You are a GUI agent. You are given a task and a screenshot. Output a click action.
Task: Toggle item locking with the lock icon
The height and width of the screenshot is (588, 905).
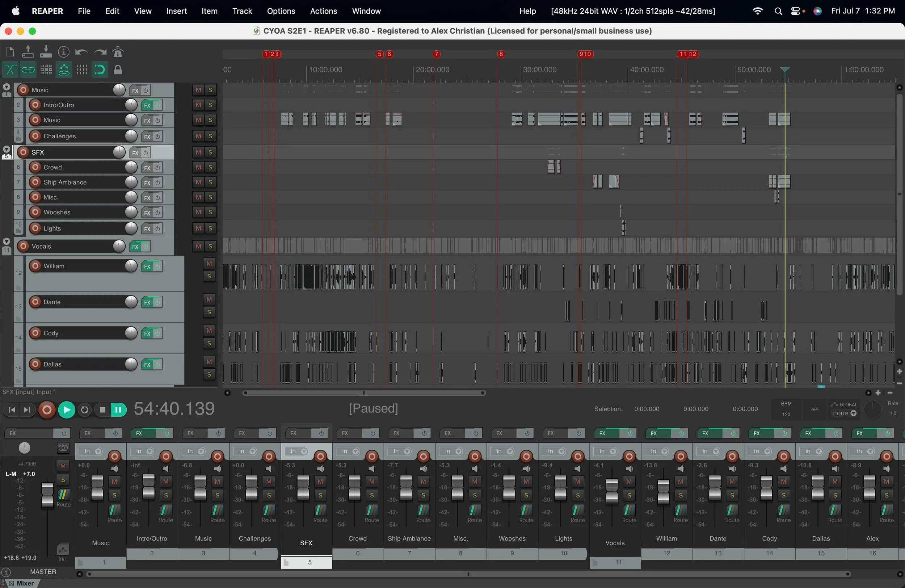pyautogui.click(x=118, y=70)
